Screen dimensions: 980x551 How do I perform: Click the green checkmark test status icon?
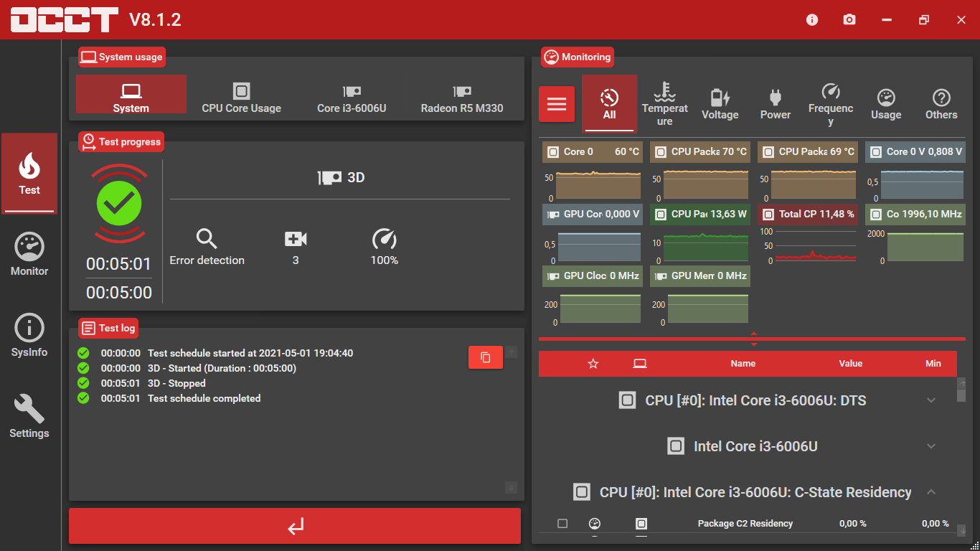[x=119, y=203]
